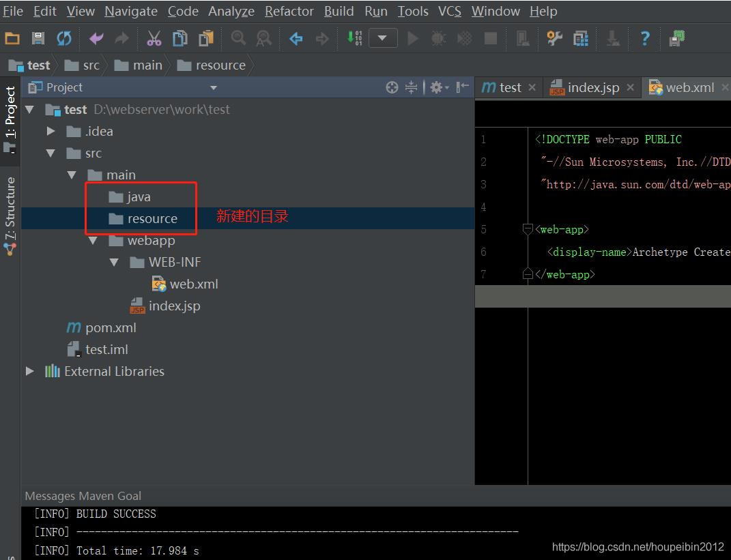Click the resource breadcrumb

[x=212, y=65]
